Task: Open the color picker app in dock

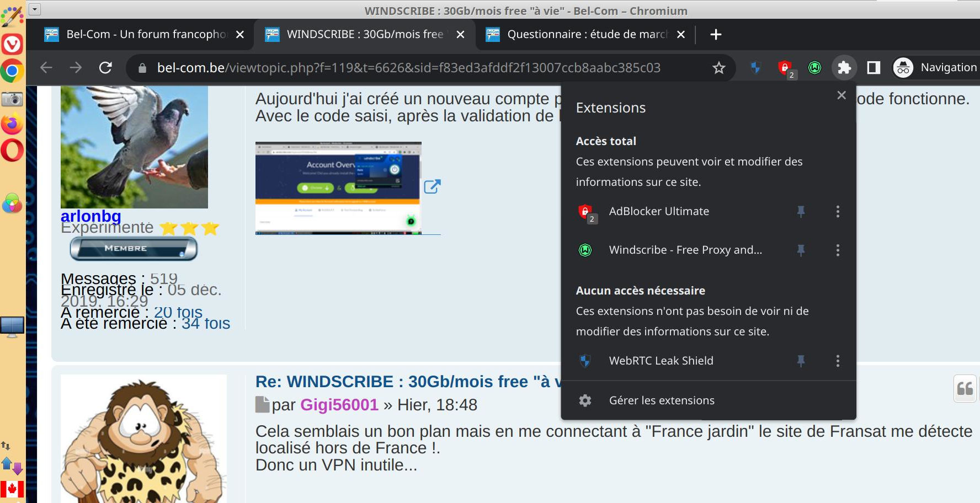Action: click(x=12, y=204)
